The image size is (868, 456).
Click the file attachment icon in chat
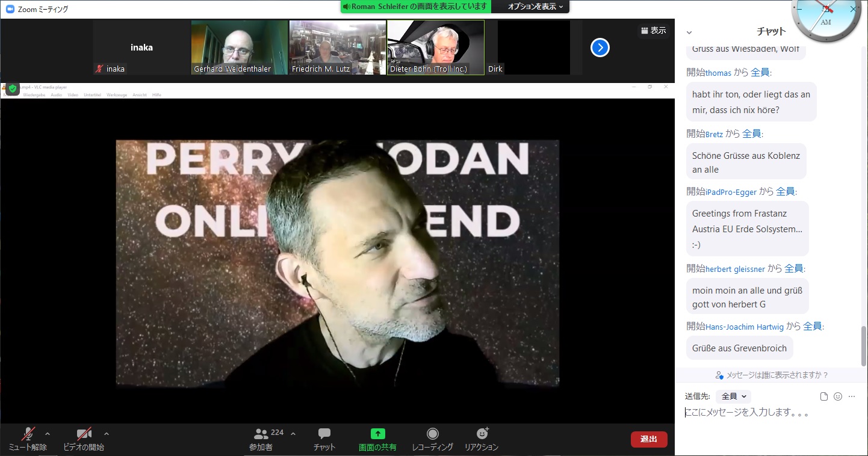point(824,396)
